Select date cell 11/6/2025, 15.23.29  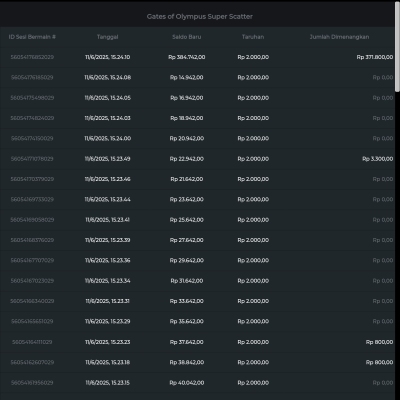[x=107, y=322]
